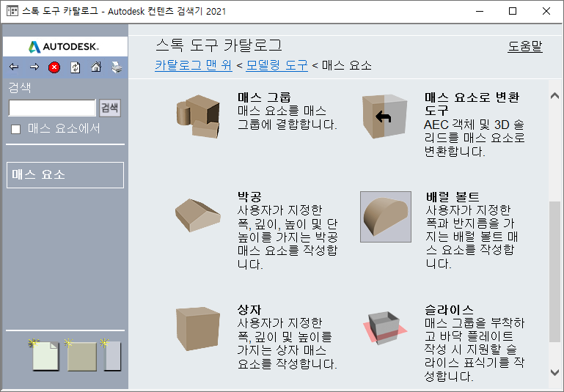Select the 매스 요소 category item
The height and width of the screenshot is (392, 564).
[x=65, y=175]
